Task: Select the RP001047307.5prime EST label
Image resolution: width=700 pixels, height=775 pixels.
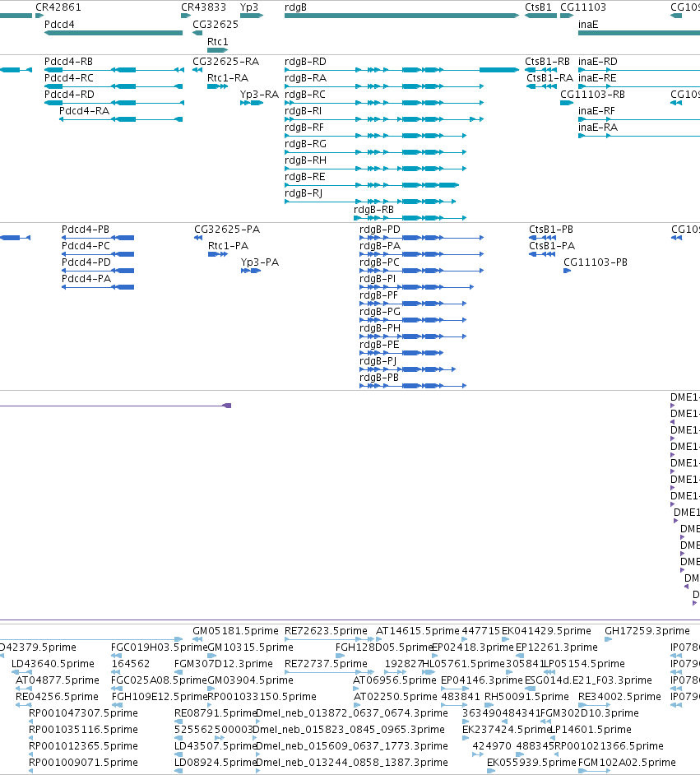Action: coord(83,713)
